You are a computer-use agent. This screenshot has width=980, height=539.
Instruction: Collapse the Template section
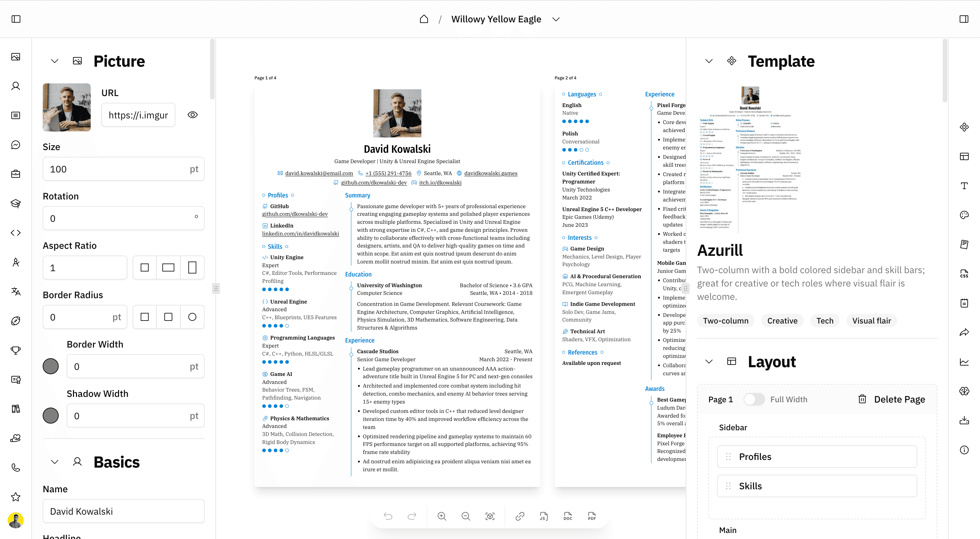click(x=709, y=61)
